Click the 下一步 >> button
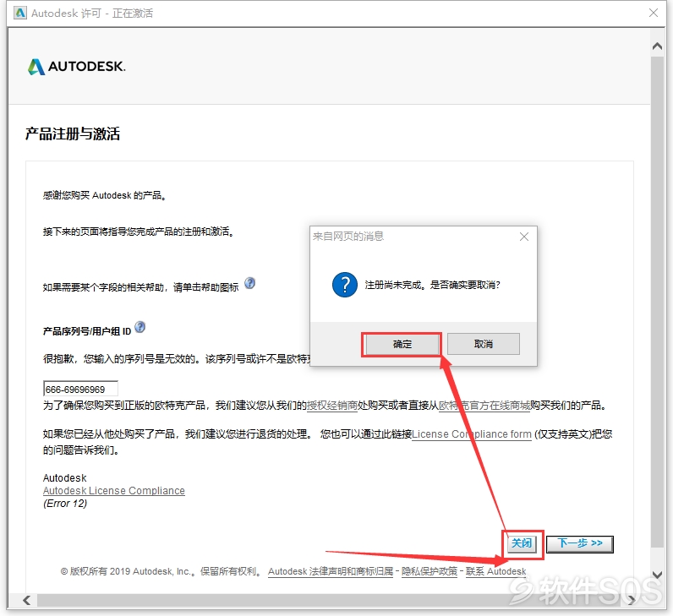 (580, 544)
